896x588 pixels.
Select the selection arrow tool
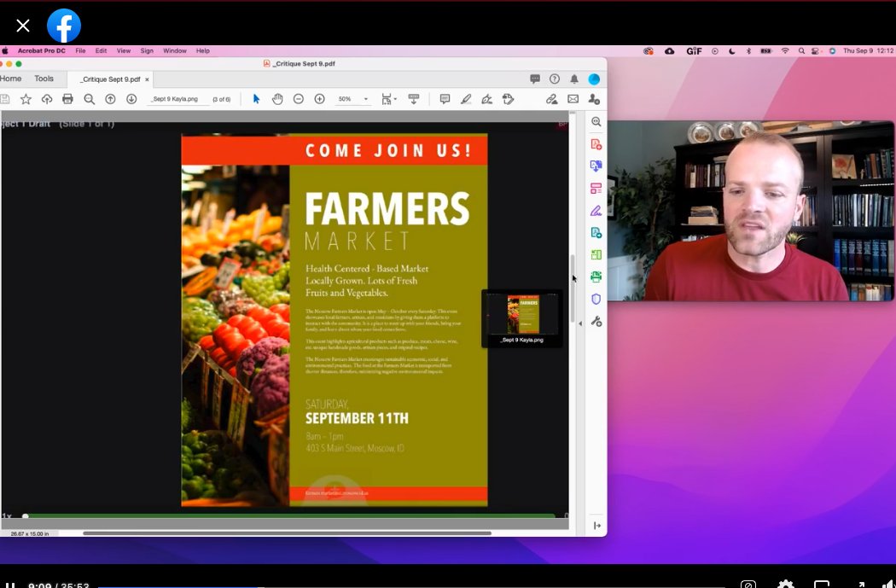tap(256, 98)
